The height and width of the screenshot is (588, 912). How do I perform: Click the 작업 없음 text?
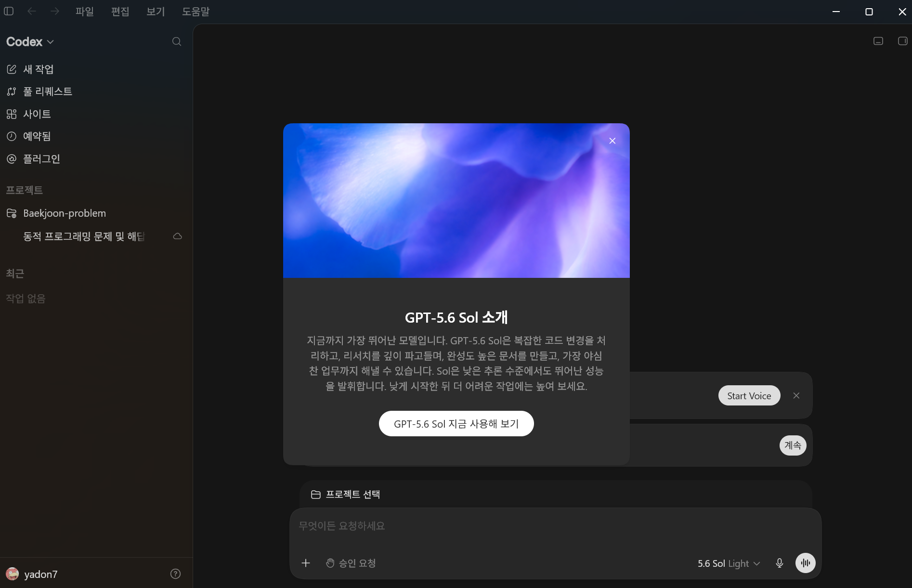point(26,299)
